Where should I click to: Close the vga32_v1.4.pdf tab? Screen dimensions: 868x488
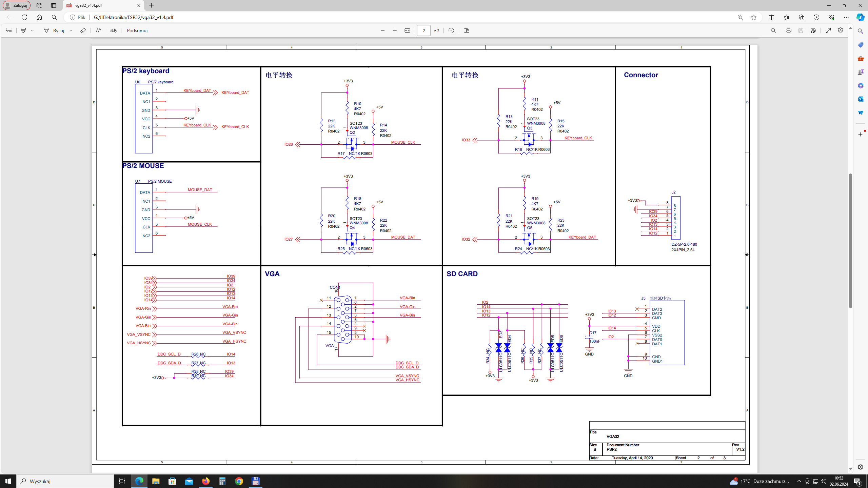point(139,5)
